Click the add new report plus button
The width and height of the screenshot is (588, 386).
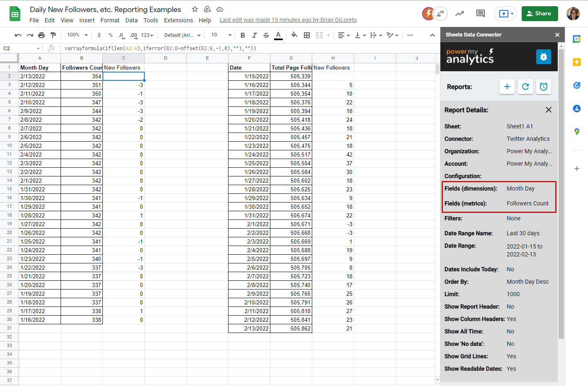507,87
